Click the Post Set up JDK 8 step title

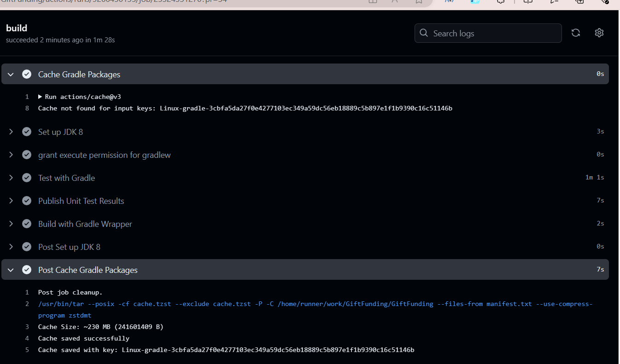(x=69, y=247)
